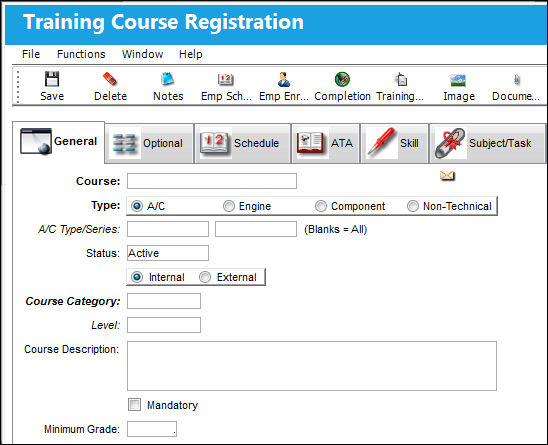Click the Save floppy disk icon
Image resolution: width=548 pixels, height=445 pixels.
click(x=52, y=79)
